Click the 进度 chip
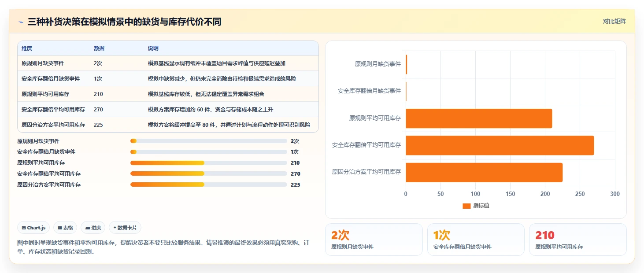This screenshot has width=644, height=273. [93, 228]
